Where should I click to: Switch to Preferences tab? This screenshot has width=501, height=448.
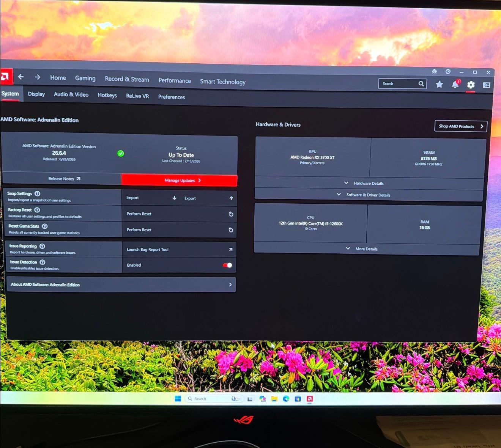(x=172, y=97)
